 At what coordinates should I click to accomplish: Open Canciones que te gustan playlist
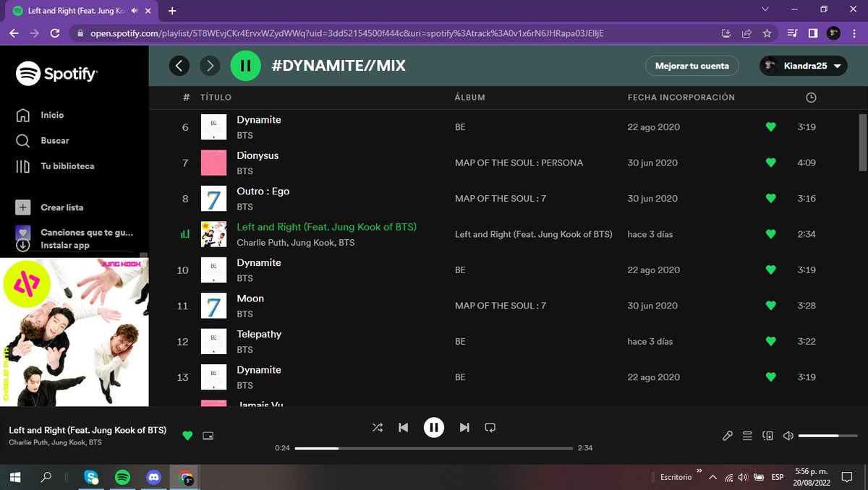75,233
